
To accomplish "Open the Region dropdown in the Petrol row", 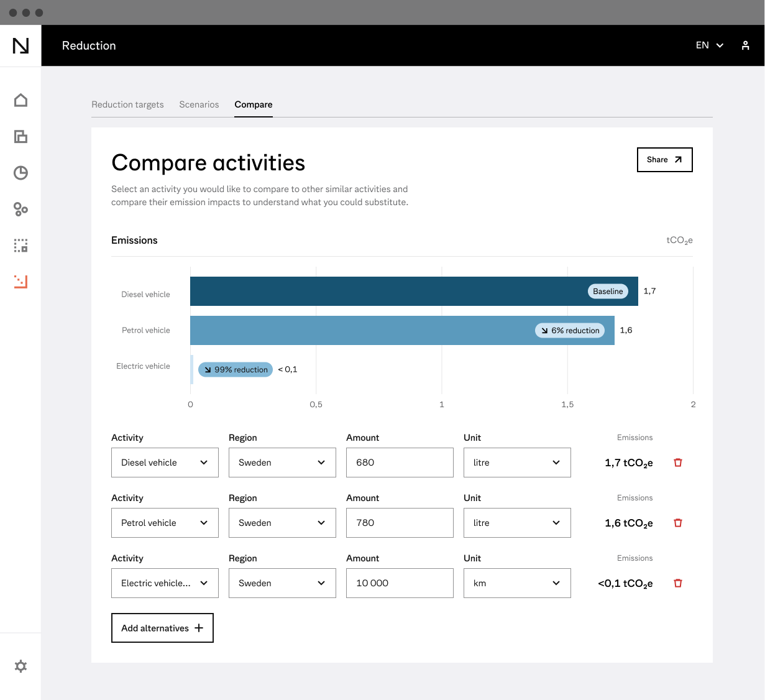I will 282,523.
